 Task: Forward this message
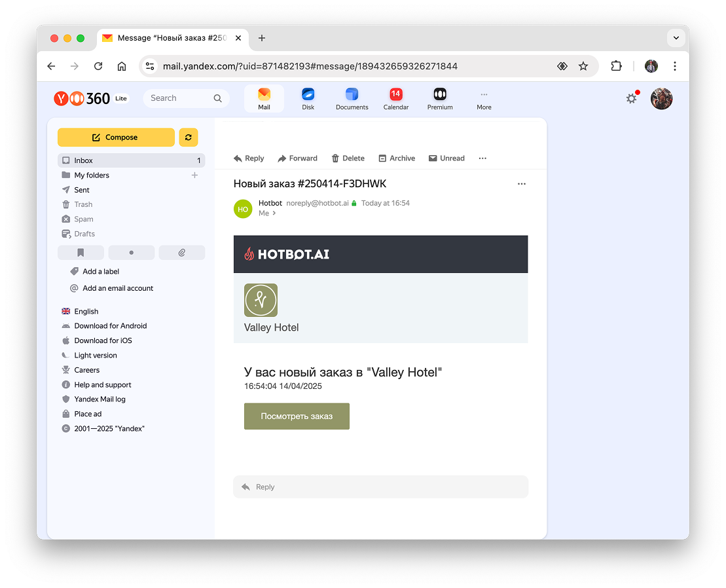click(x=298, y=158)
